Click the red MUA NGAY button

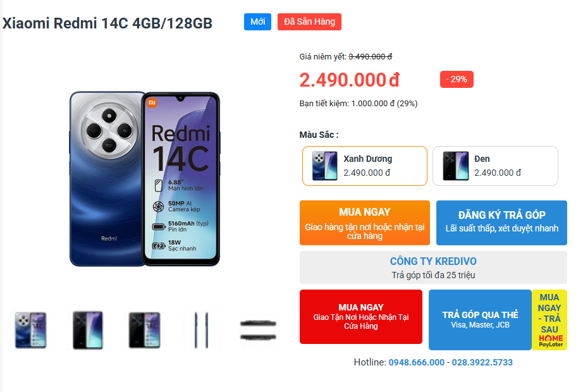(360, 317)
